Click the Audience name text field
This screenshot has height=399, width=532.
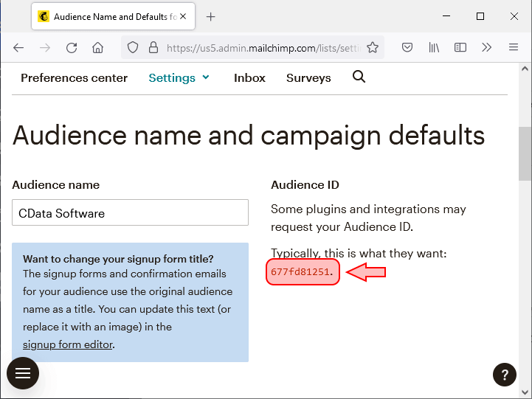click(130, 213)
